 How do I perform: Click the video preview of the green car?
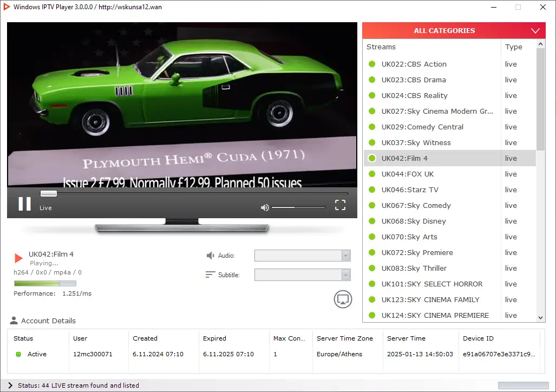pyautogui.click(x=182, y=104)
